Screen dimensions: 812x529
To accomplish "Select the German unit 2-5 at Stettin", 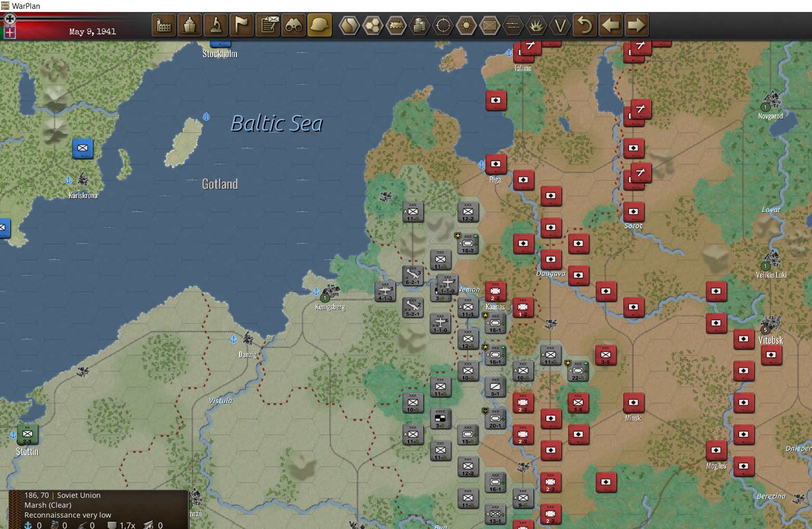I will [28, 434].
